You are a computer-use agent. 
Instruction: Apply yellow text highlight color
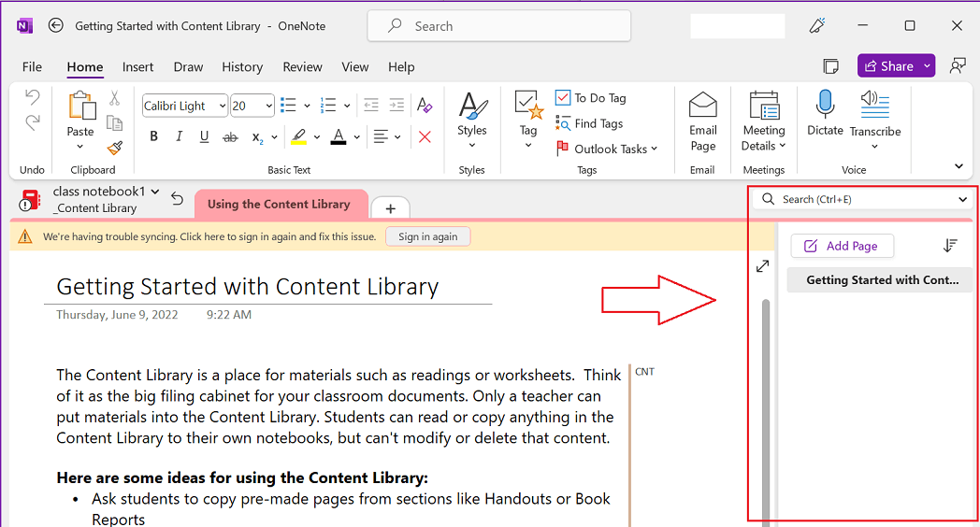pyautogui.click(x=298, y=136)
